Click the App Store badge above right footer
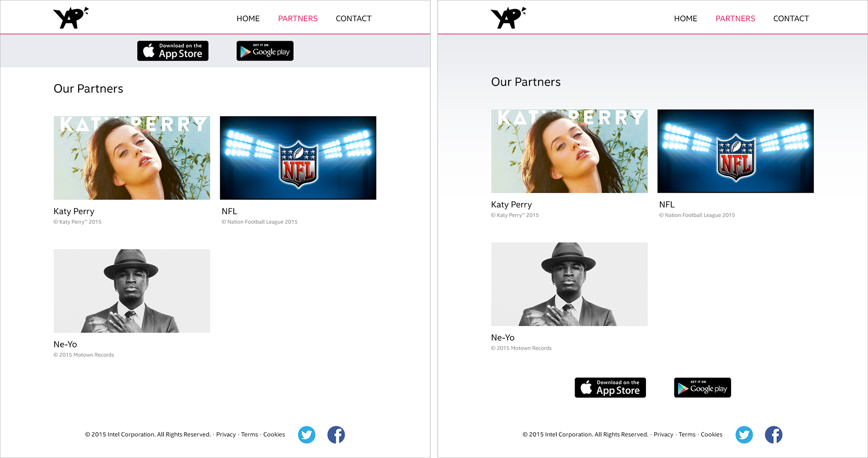The height and width of the screenshot is (458, 868). 610,387
